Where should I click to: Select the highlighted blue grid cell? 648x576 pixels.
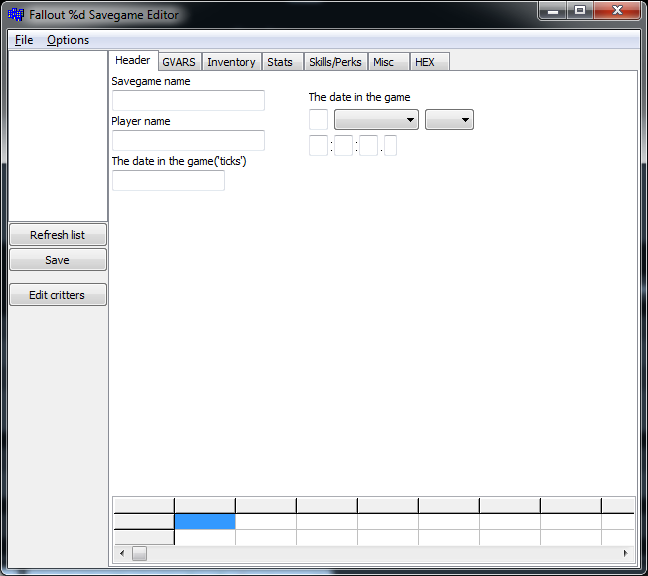(205, 521)
